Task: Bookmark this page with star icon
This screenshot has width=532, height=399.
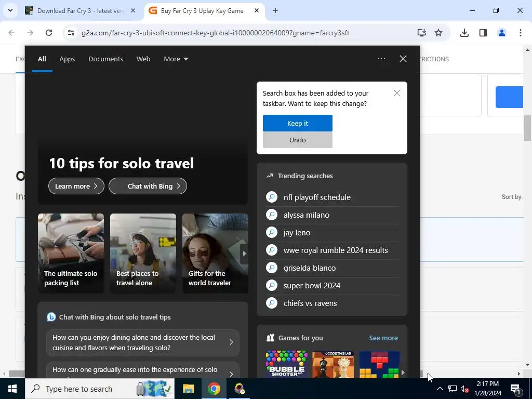Action: [x=438, y=33]
